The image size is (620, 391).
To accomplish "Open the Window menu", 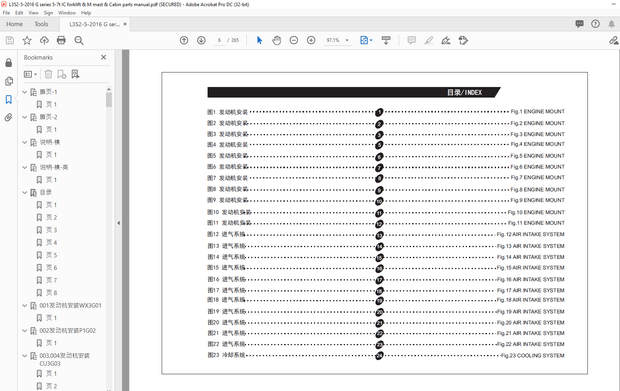I will coord(67,13).
